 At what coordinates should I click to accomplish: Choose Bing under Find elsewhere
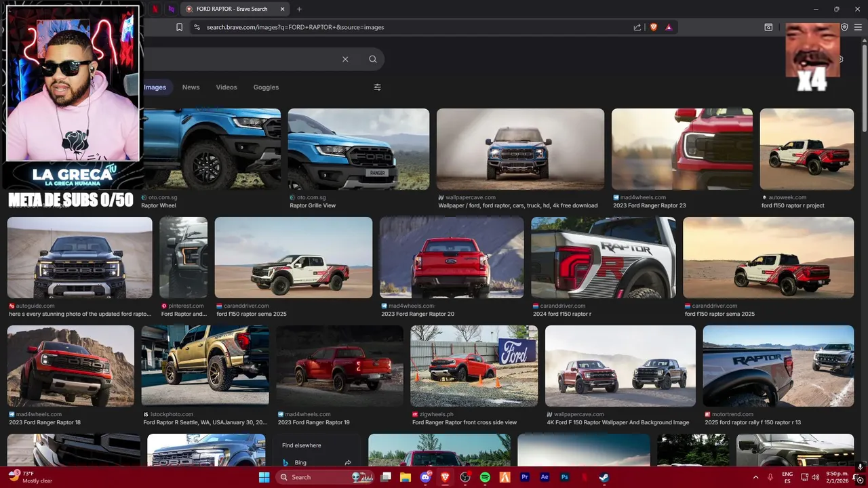point(317,462)
